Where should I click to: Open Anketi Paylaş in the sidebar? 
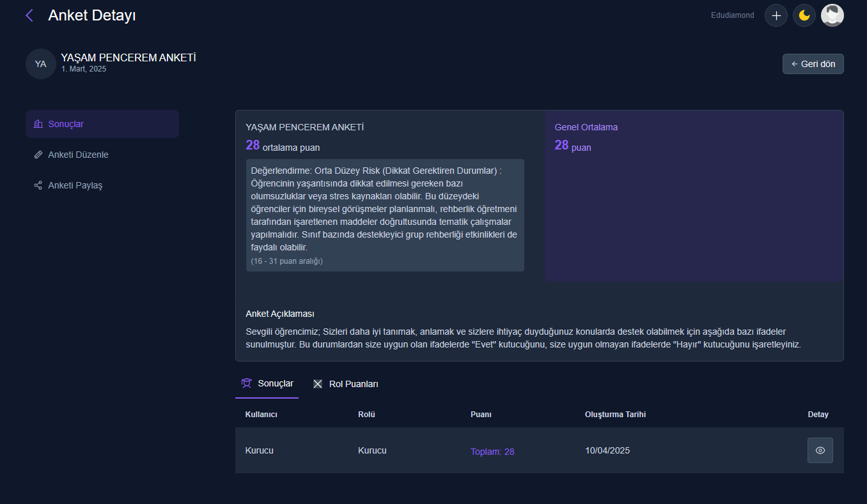[x=102, y=185]
